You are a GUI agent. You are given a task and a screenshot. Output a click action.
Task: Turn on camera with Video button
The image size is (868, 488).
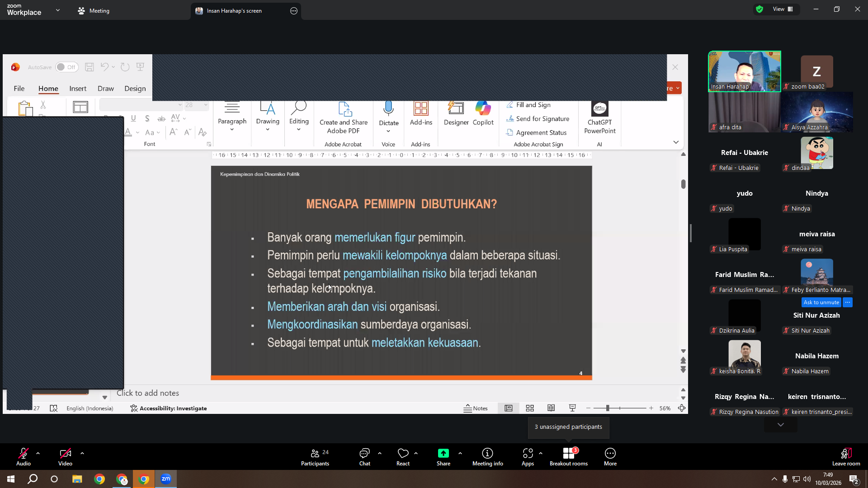tap(65, 457)
